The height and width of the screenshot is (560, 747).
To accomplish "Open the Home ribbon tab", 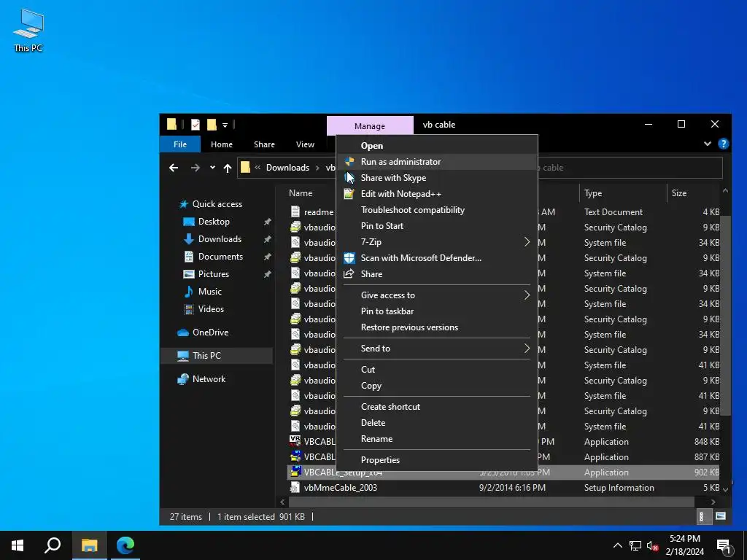I will [222, 144].
